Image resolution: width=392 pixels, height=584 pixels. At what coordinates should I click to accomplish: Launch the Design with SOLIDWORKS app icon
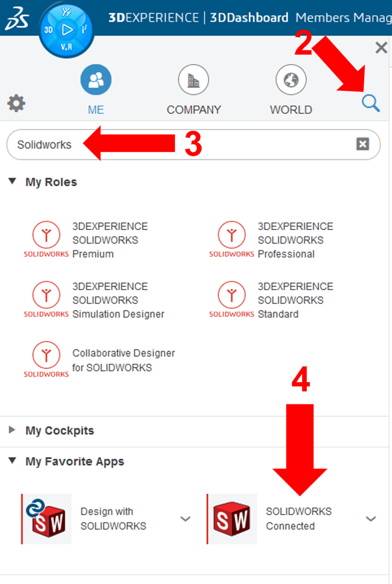47,517
